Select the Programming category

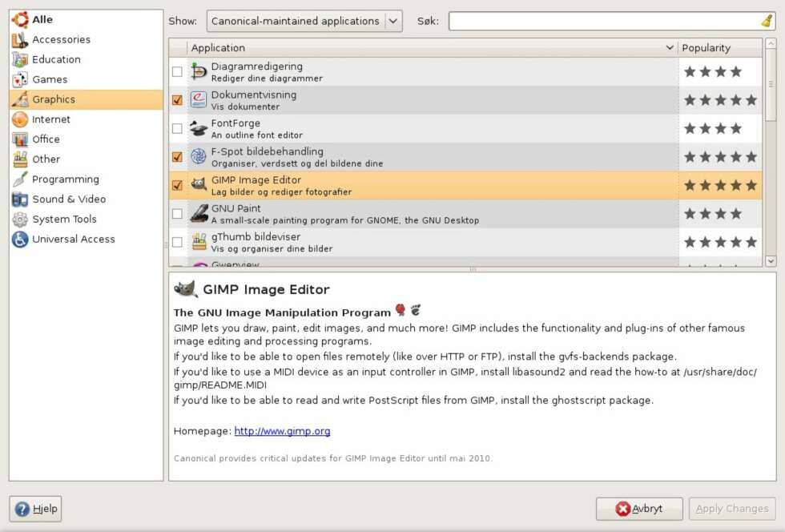pyautogui.click(x=87, y=179)
